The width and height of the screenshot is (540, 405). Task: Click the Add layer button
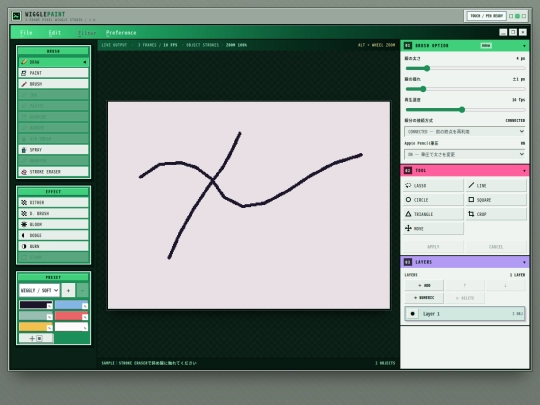424,285
